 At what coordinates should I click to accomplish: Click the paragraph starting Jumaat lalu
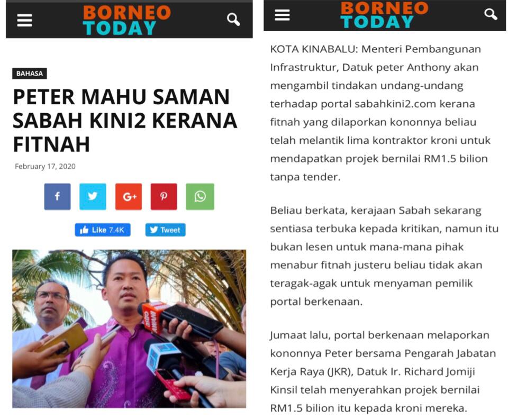coord(383,371)
